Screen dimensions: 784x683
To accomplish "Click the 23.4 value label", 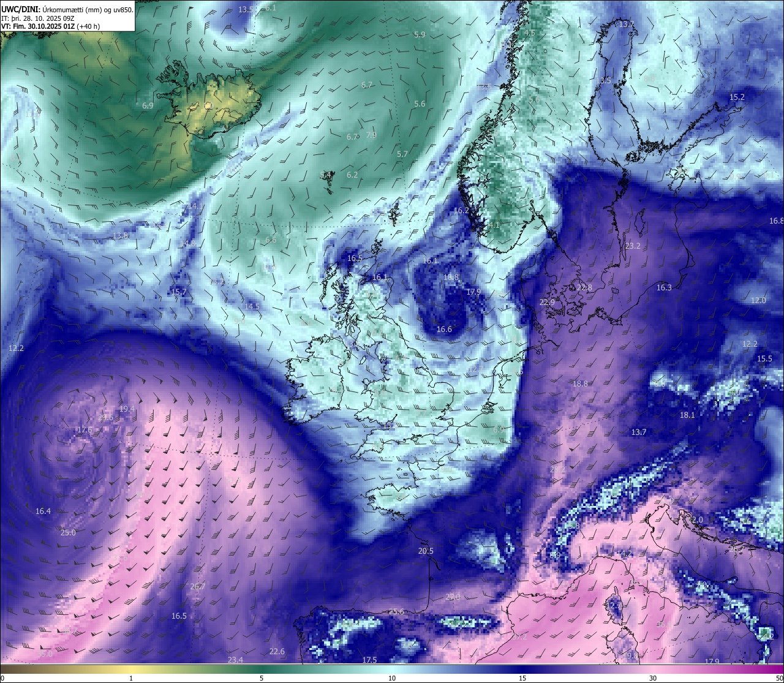I will 235,660.
